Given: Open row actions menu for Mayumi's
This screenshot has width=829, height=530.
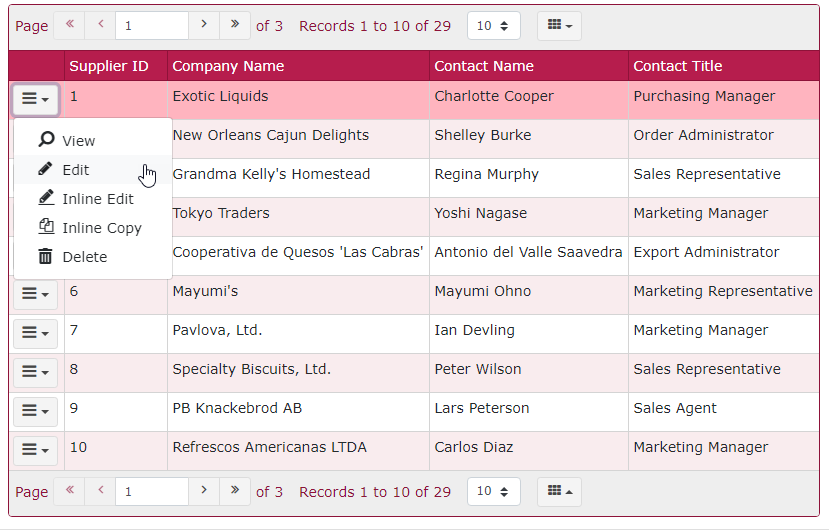Looking at the screenshot, I should pos(35,295).
